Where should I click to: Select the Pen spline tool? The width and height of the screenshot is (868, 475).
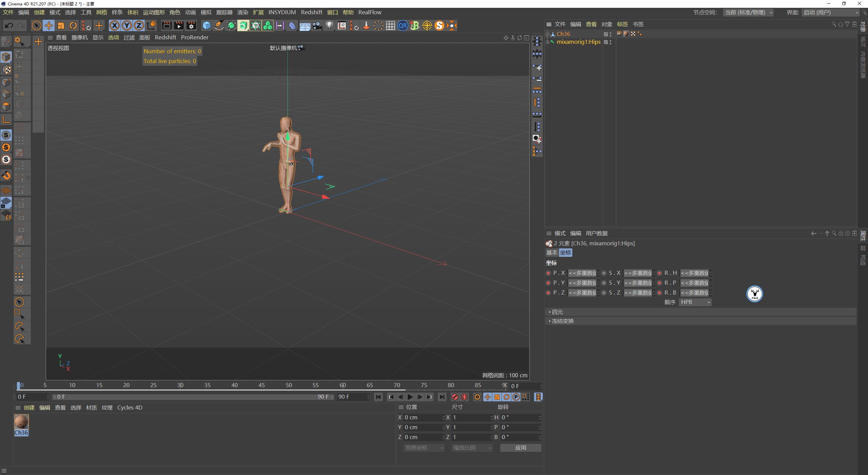click(219, 25)
